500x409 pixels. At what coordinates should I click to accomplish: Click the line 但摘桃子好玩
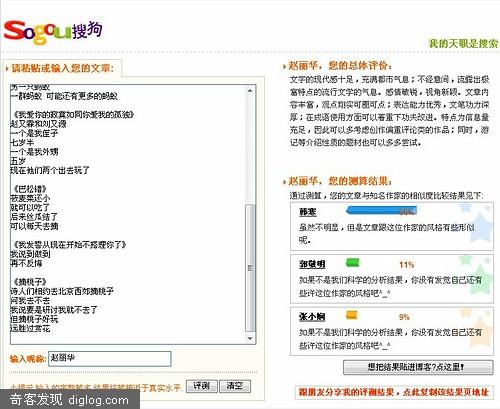point(34,319)
